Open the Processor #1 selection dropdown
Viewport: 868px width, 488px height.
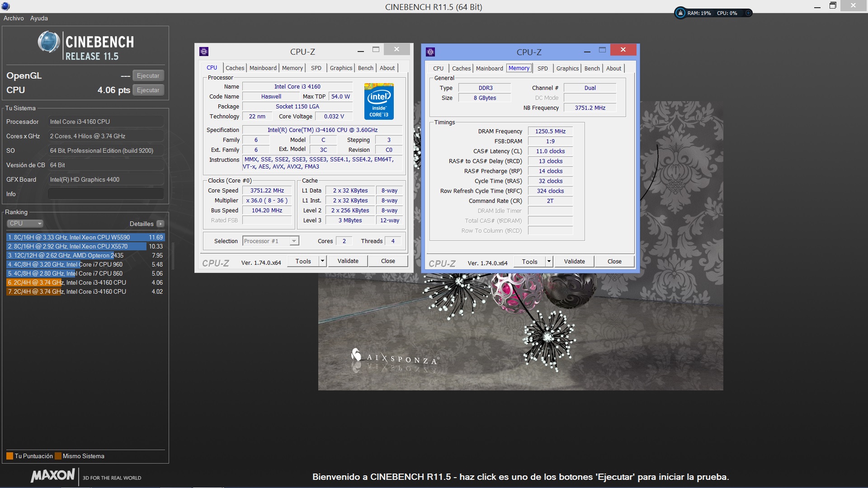(271, 241)
